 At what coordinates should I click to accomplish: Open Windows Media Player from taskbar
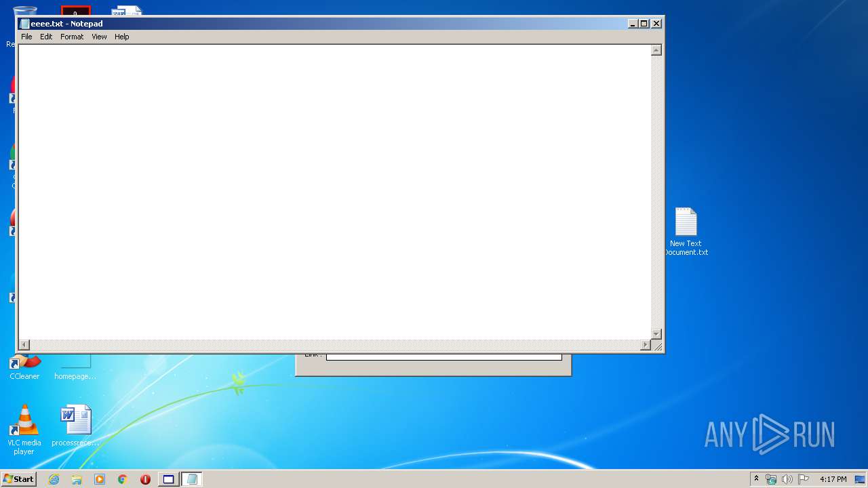[x=100, y=479]
